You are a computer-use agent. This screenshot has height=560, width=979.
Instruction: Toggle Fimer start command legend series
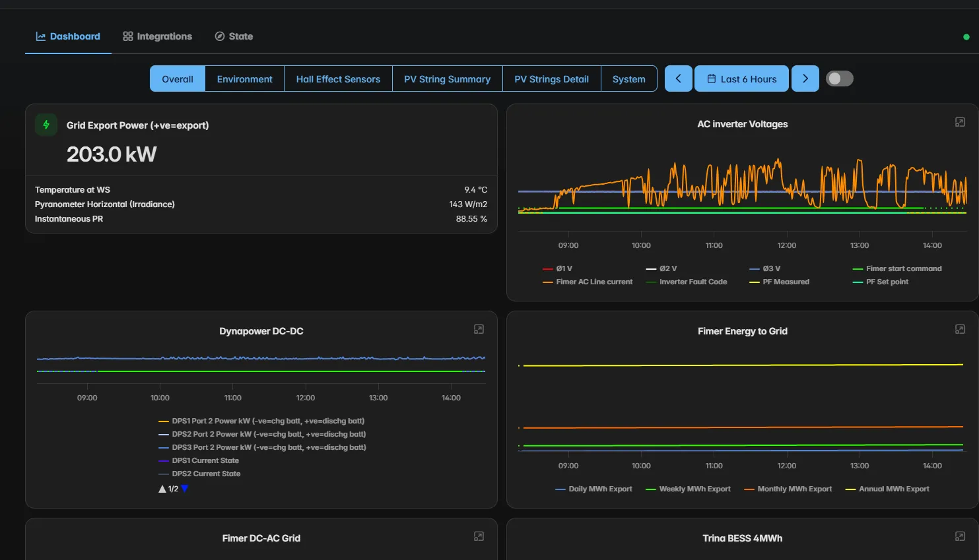pyautogui.click(x=897, y=268)
